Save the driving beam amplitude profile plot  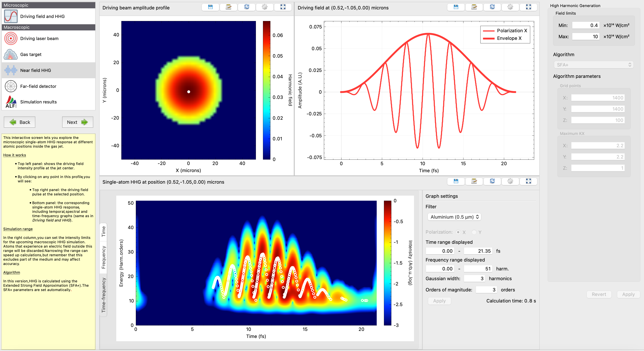[x=210, y=7]
